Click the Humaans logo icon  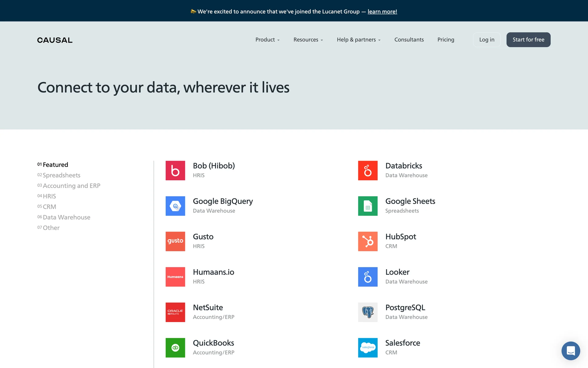coord(175,277)
